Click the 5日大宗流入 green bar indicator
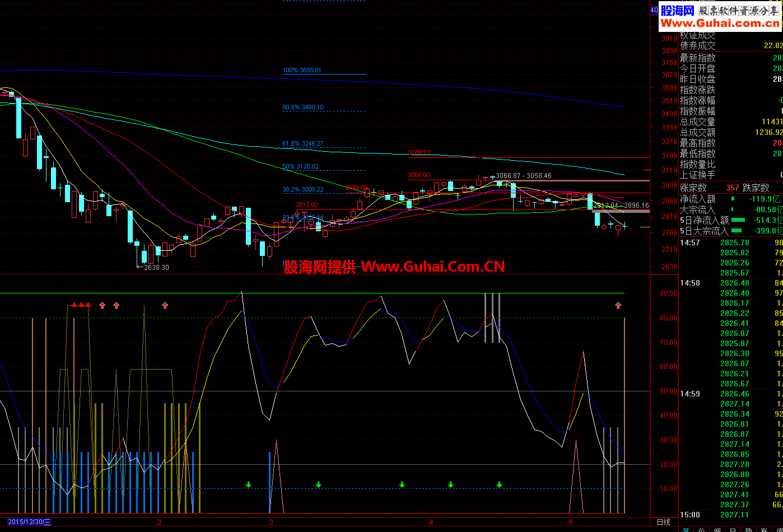The width and height of the screenshot is (783, 532). click(737, 231)
